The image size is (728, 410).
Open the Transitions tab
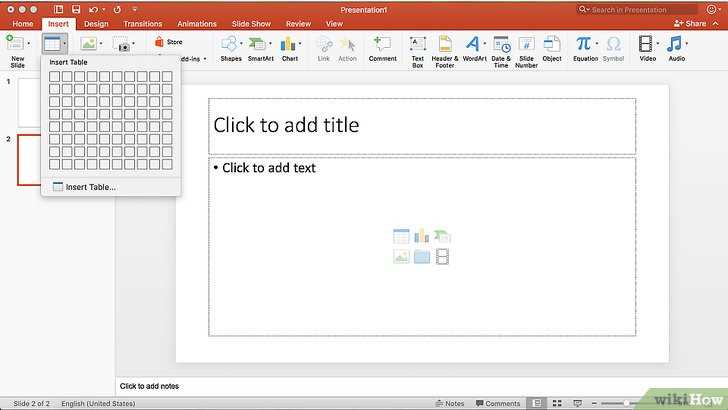(x=143, y=24)
